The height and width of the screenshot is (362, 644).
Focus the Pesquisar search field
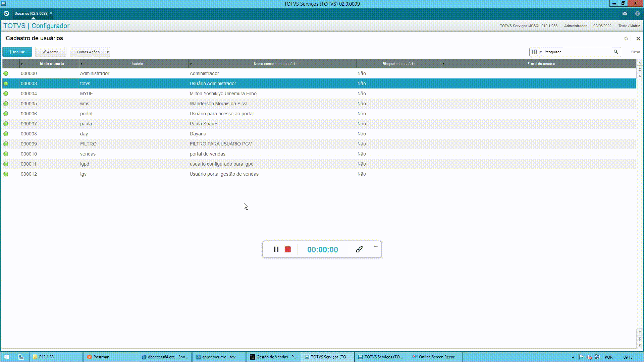coord(578,52)
